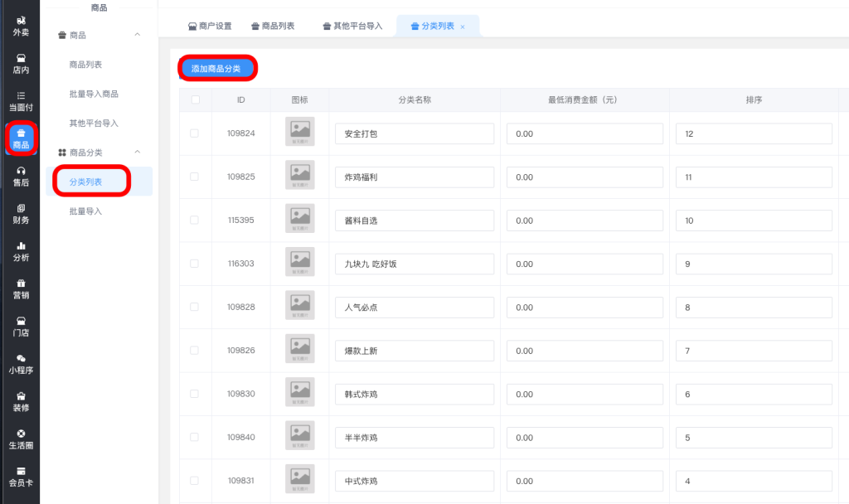
Task: Open the 财务 finance sidebar icon
Action: point(20,208)
